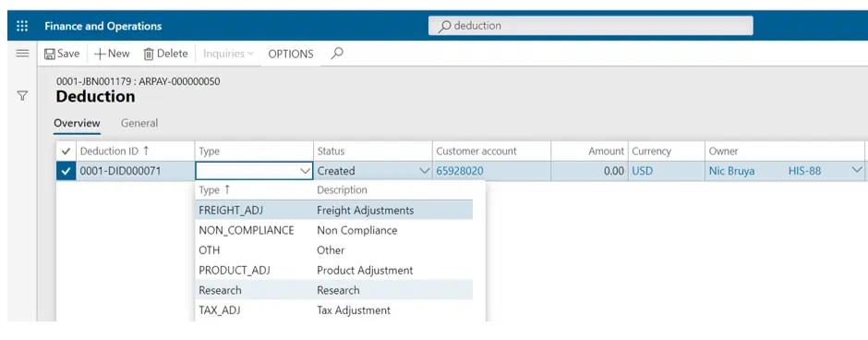The image size is (868, 340).
Task: Click the Freight Adjustments description
Action: [x=365, y=211]
